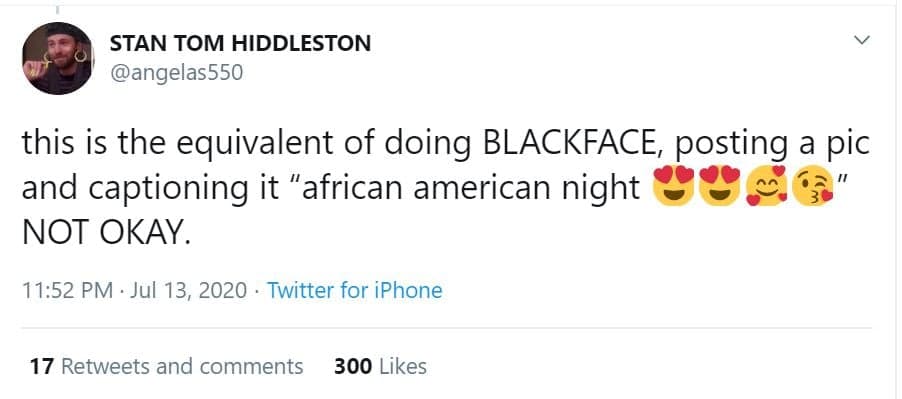Open the @angelas550 handle

[x=176, y=73]
